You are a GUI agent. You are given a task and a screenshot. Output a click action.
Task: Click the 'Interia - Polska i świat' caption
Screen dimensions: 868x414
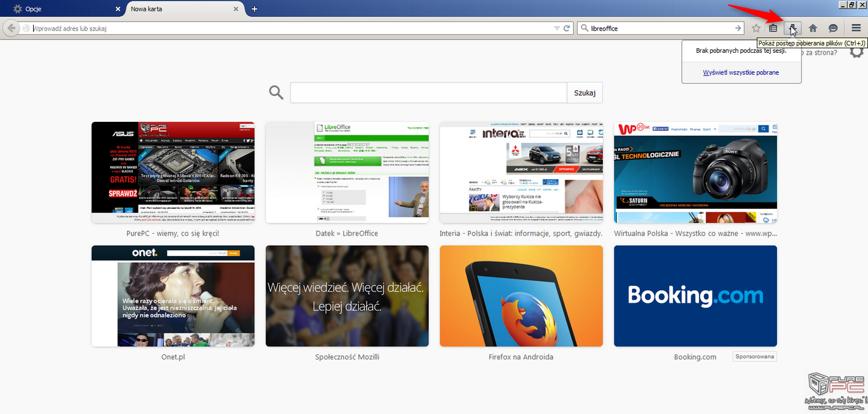click(x=521, y=233)
